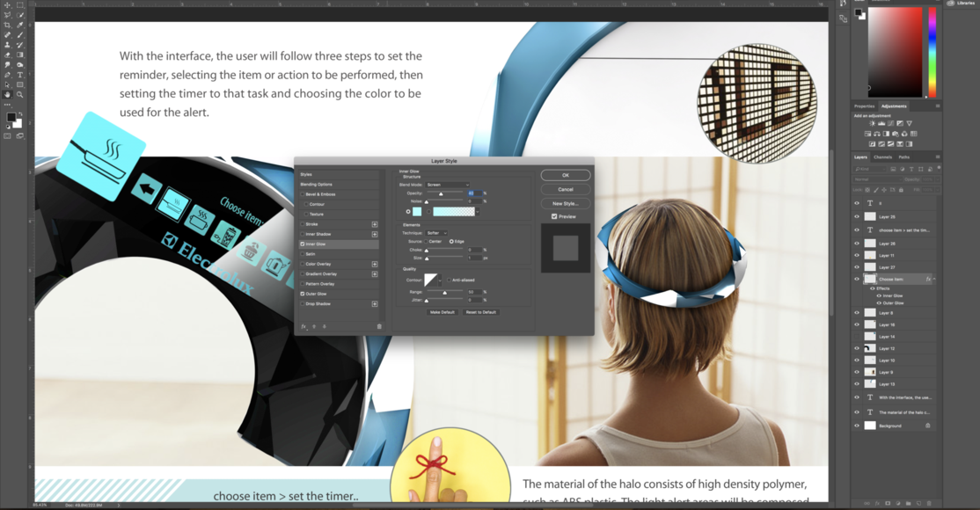The width and height of the screenshot is (980, 510).
Task: Select the Move tool
Action: point(8,5)
